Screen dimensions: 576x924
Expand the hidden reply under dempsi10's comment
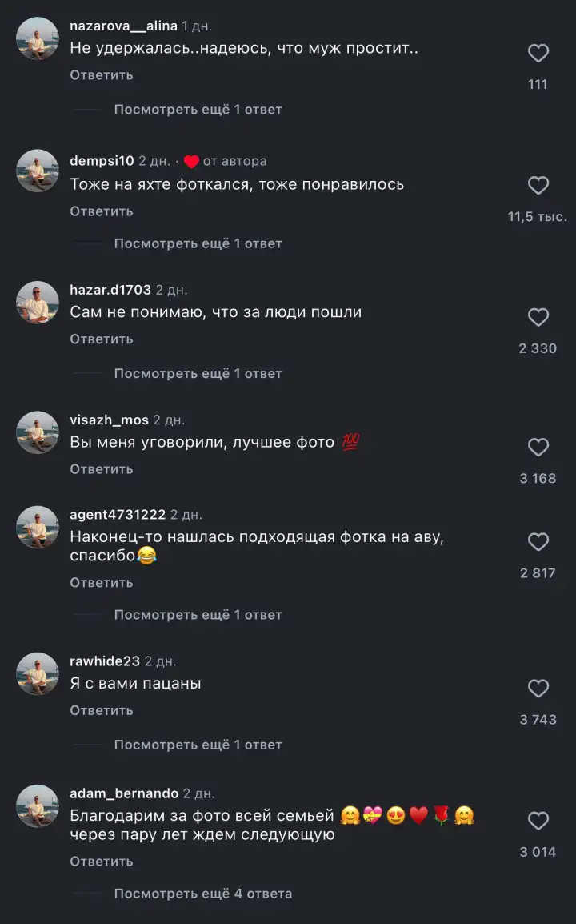click(197, 243)
